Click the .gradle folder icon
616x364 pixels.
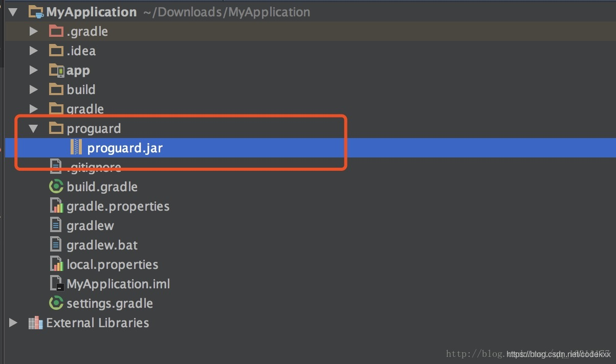click(56, 31)
